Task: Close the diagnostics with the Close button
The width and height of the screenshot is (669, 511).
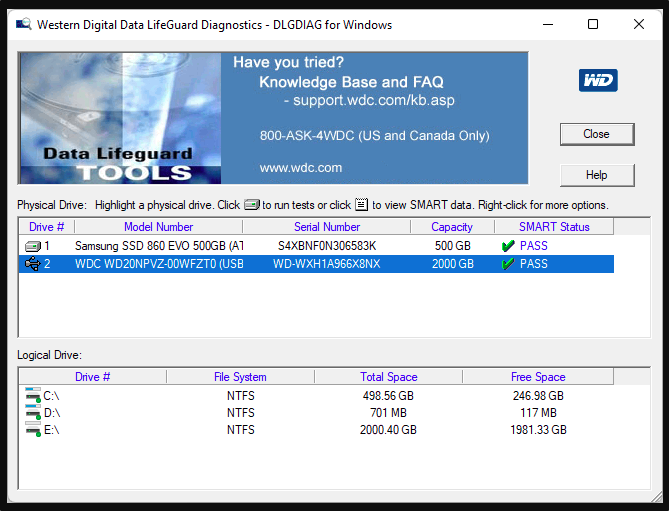Action: tap(597, 134)
